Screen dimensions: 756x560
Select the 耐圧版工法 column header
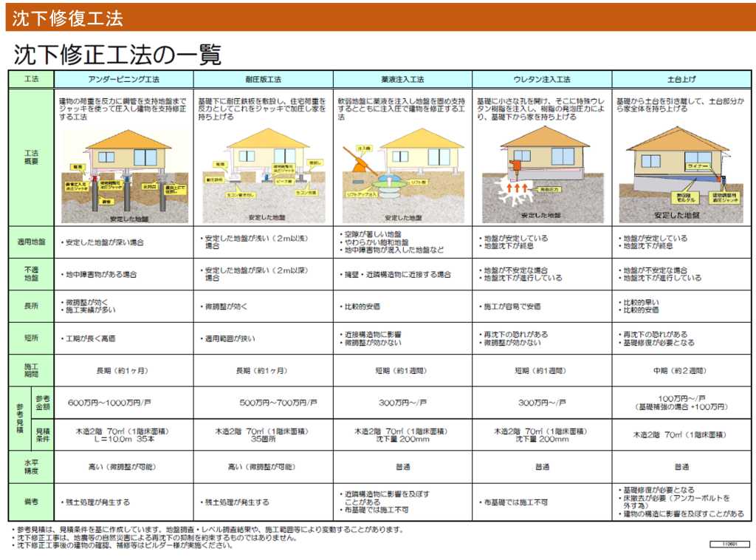click(x=263, y=79)
